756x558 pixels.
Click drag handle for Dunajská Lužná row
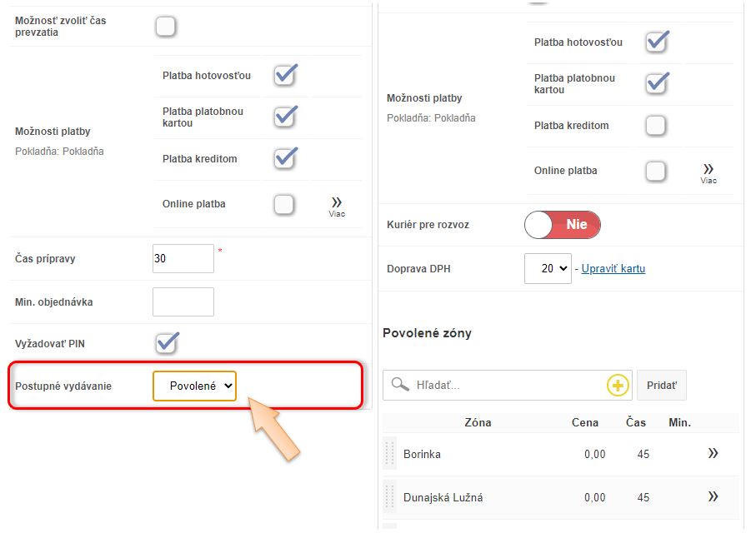pos(389,497)
